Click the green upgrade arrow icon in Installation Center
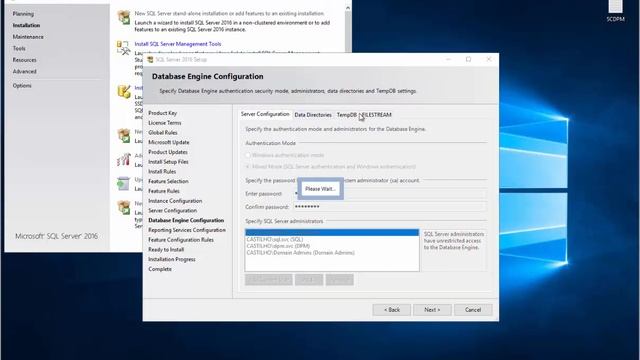Image resolution: width=640 pixels, height=360 pixels. point(123,184)
